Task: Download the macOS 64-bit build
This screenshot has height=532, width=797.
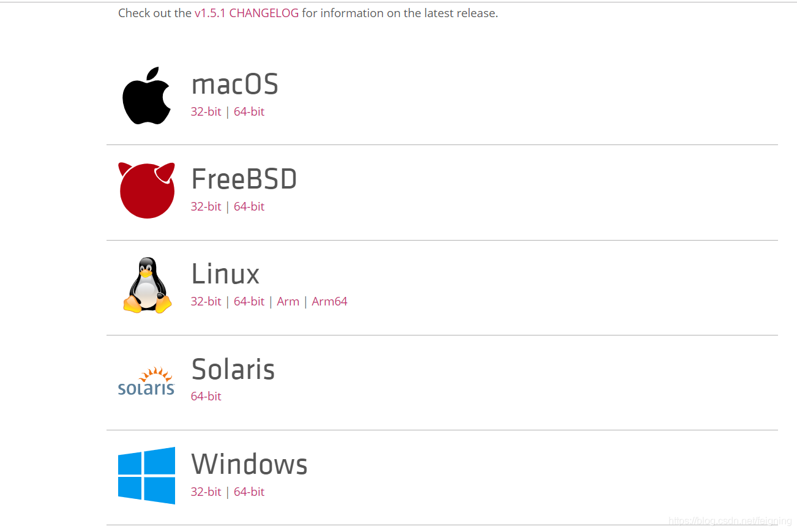Action: tap(249, 111)
